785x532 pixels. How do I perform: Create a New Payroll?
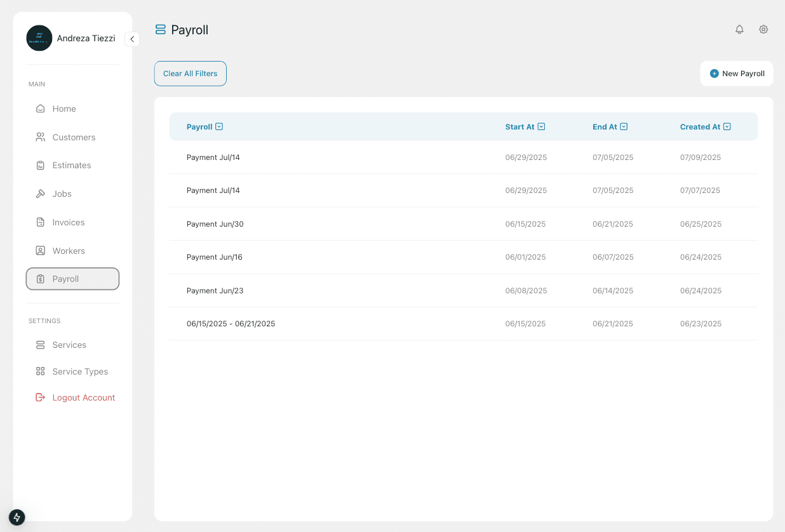[737, 74]
